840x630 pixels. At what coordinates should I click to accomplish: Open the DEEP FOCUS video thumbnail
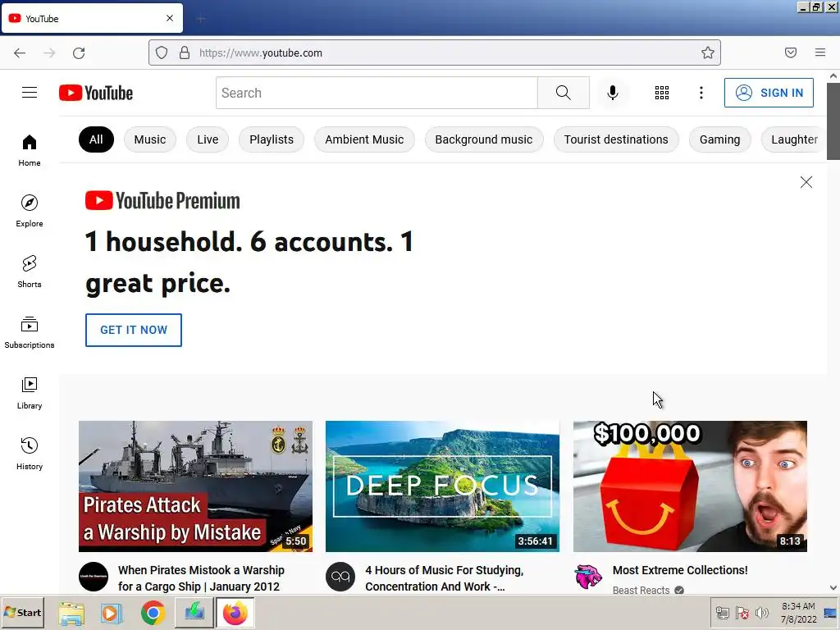click(x=442, y=486)
